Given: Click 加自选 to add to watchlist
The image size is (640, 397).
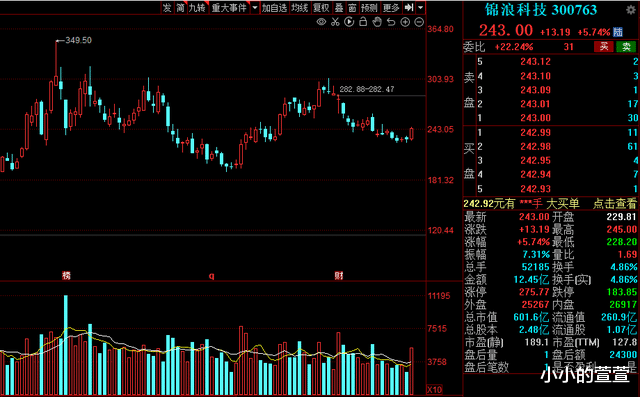Looking at the screenshot, I should coord(274,7).
